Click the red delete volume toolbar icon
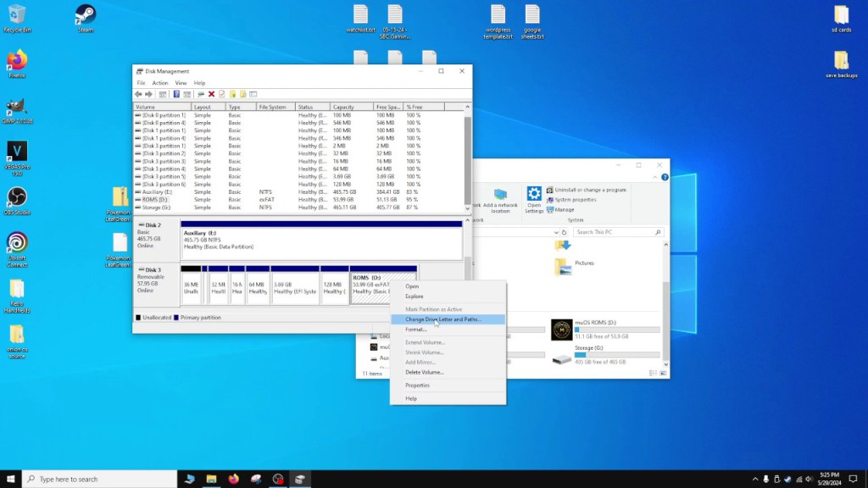The height and width of the screenshot is (488, 868). [x=210, y=94]
